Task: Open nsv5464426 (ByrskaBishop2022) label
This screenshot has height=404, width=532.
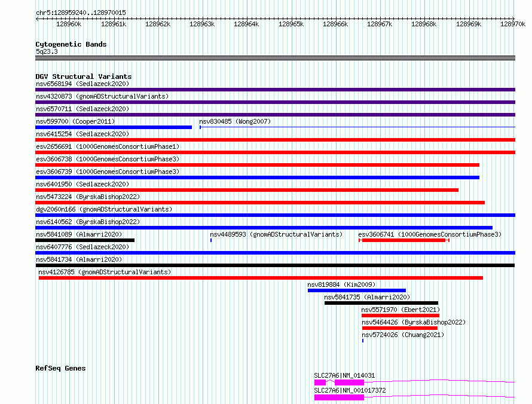Action: 414,322
